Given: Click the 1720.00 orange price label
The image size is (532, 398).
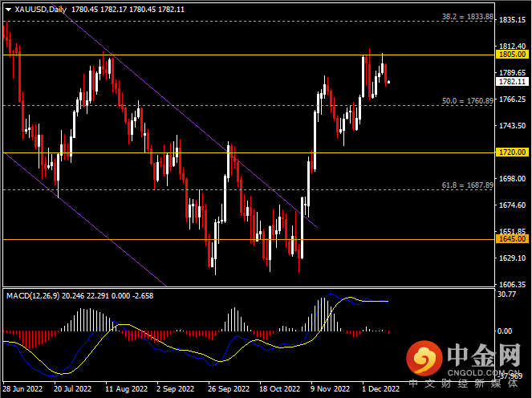Looking at the screenshot, I should [x=512, y=152].
